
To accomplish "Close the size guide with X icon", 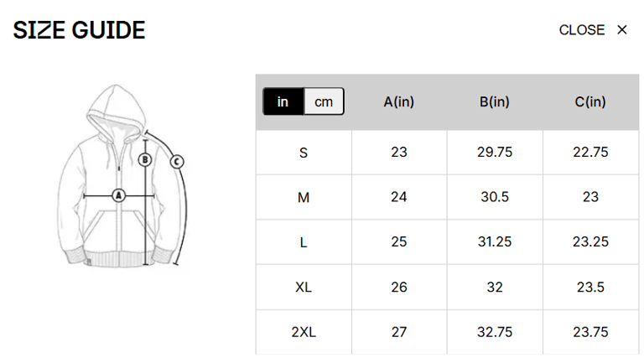I will click(x=621, y=30).
